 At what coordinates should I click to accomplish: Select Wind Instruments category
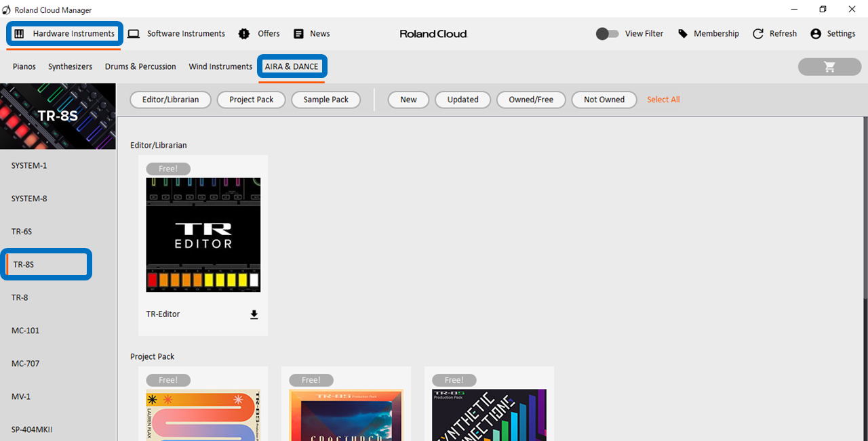click(x=220, y=66)
